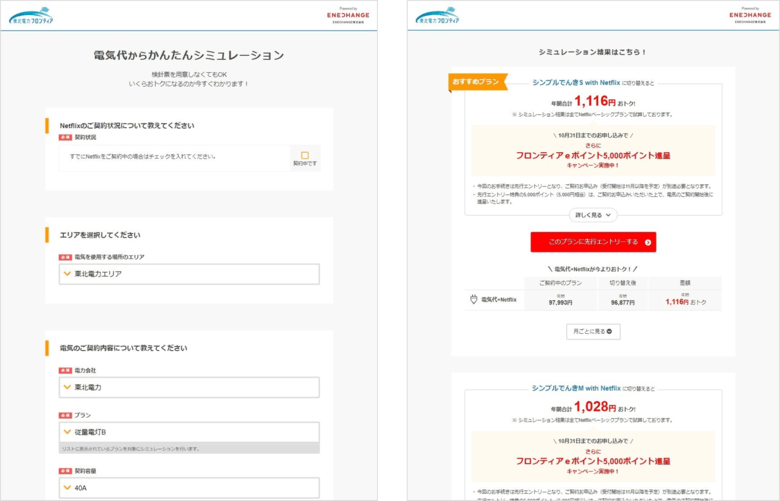Click the シミュレーション結果はこちら! heading
Image resolution: width=780 pixels, height=501 pixels.
click(593, 52)
